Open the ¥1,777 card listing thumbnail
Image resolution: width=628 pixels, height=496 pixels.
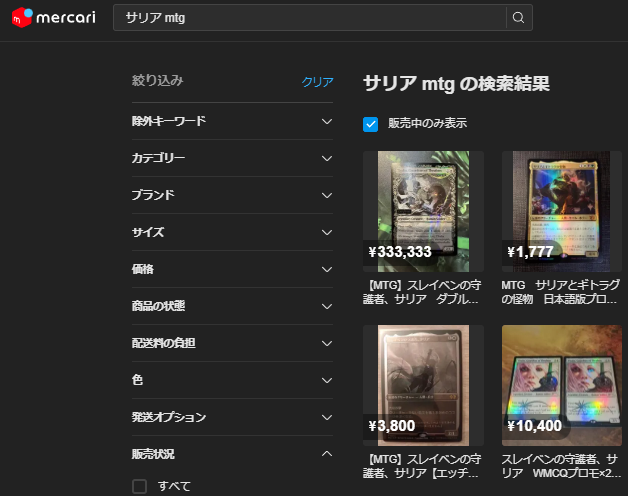pyautogui.click(x=562, y=212)
